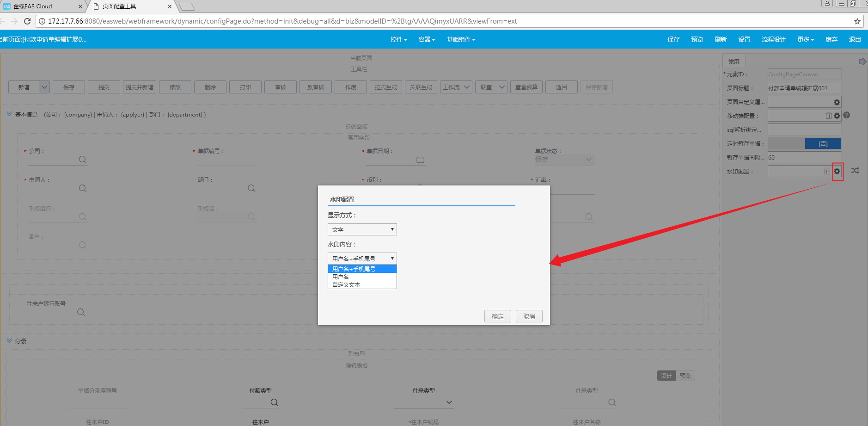Collapse the properties panel with arrow icon
Viewport: 868px width, 426px height.
pyautogui.click(x=862, y=62)
